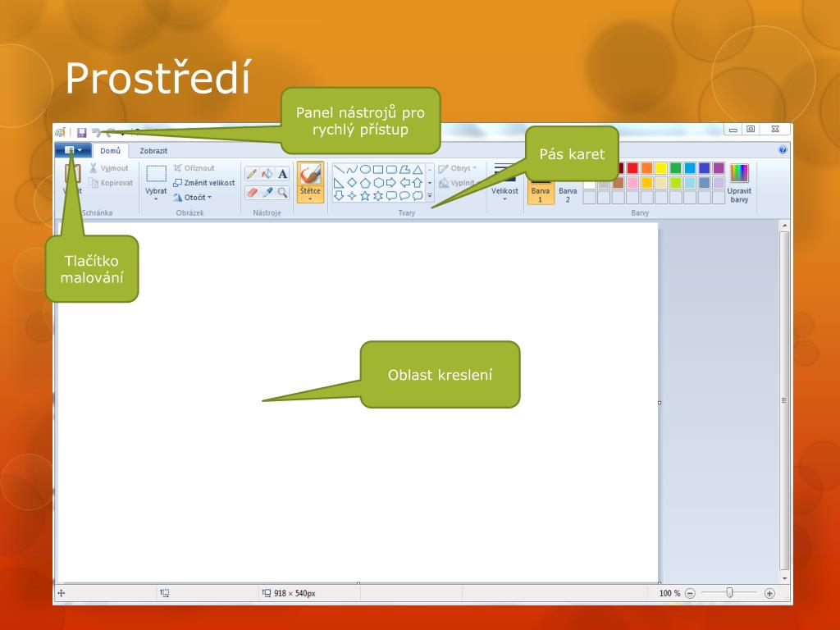
Task: Choose the Six-point star shape
Action: [x=378, y=196]
